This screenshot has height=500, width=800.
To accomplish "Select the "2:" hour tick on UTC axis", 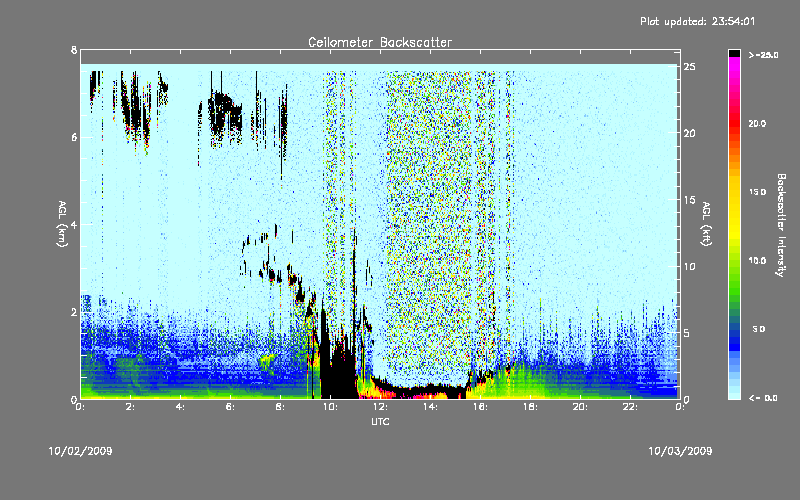I will pyautogui.click(x=131, y=407).
